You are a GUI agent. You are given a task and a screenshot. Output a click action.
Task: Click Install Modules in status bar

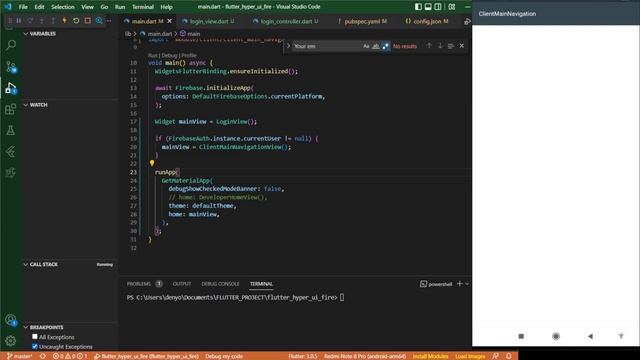[430, 356]
